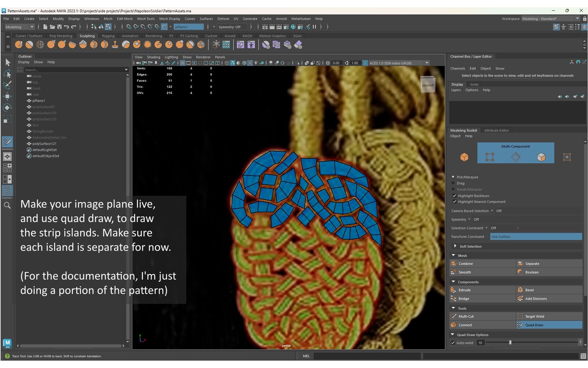Click the Stamp sculpt tool on the shelf
Viewport: 588px width, 368px height.
[115, 45]
